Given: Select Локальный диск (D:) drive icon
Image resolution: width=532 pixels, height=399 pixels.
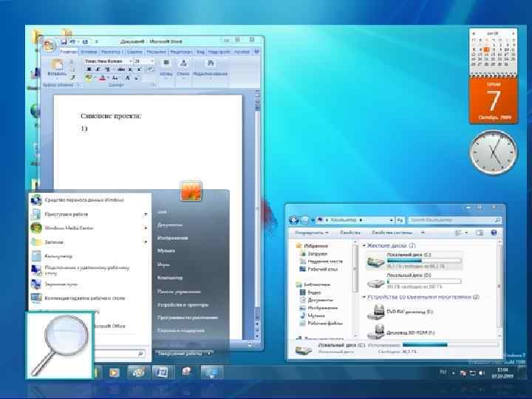Looking at the screenshot, I should [x=375, y=282].
